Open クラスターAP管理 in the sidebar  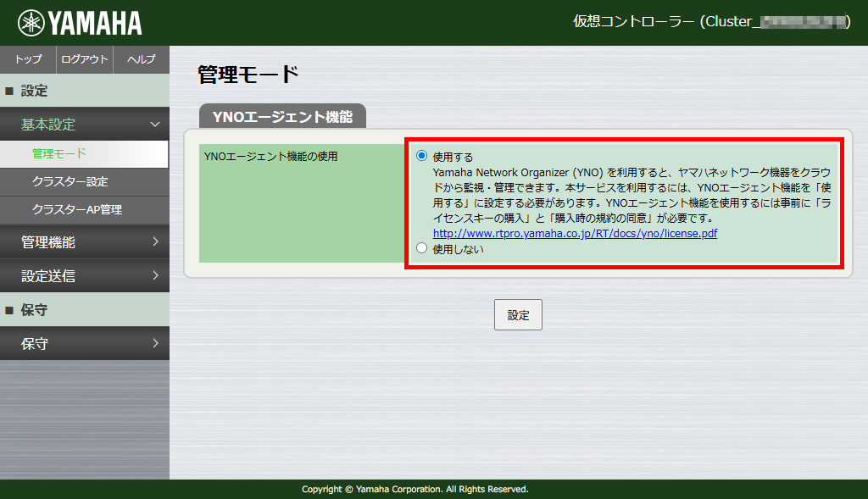84,210
